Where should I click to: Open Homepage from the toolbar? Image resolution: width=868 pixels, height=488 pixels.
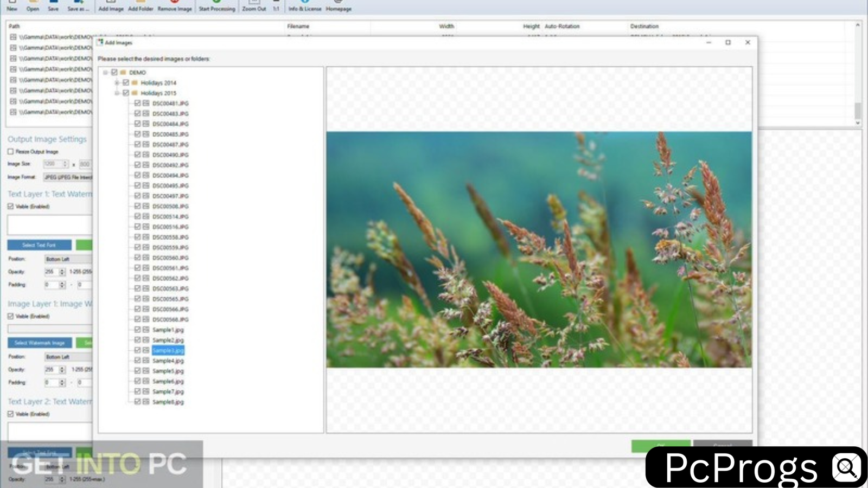[x=339, y=6]
